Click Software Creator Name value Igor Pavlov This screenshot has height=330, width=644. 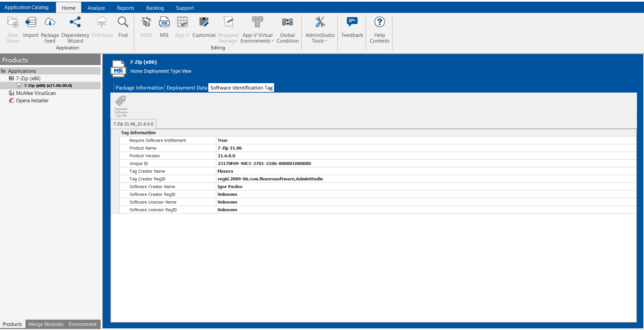tap(426, 187)
